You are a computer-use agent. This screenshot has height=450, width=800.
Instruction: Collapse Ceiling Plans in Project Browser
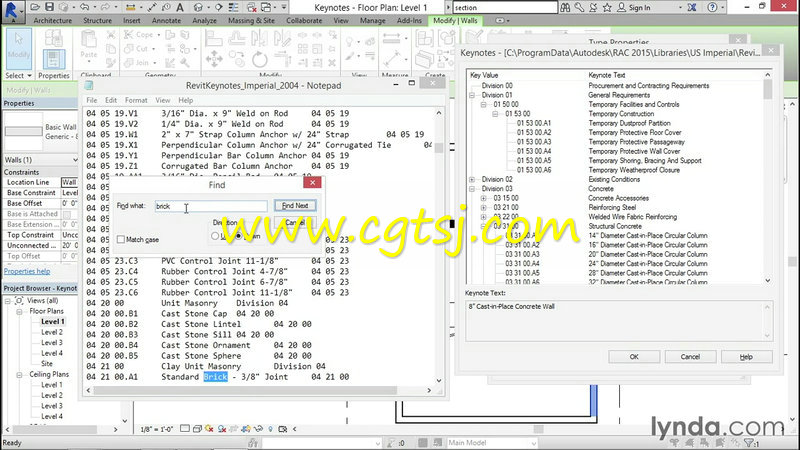tap(19, 374)
